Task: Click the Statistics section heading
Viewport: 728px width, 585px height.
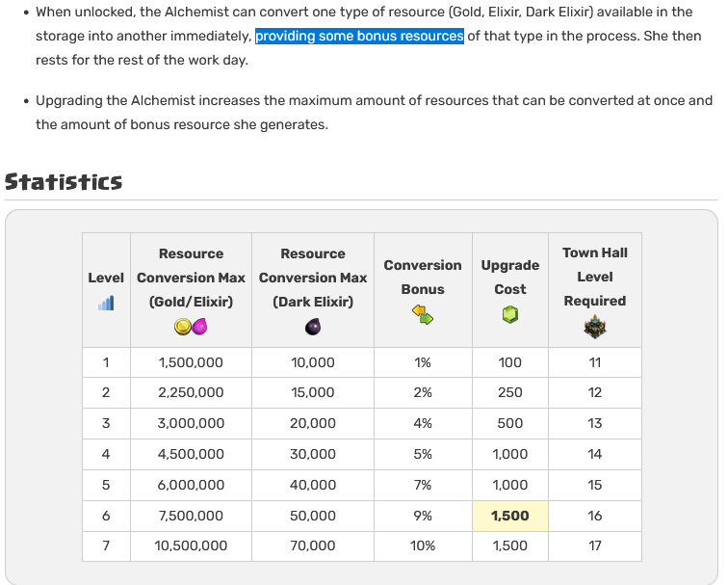Action: [64, 182]
